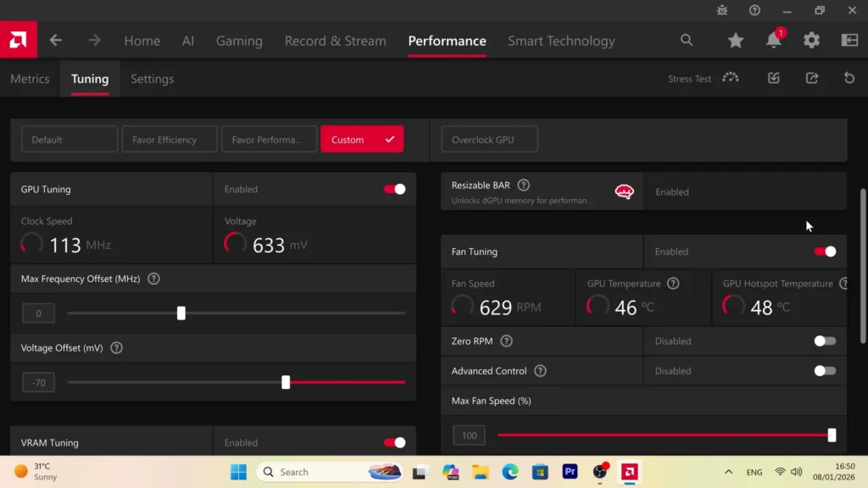Open Premiere Pro from the taskbar

(570, 472)
